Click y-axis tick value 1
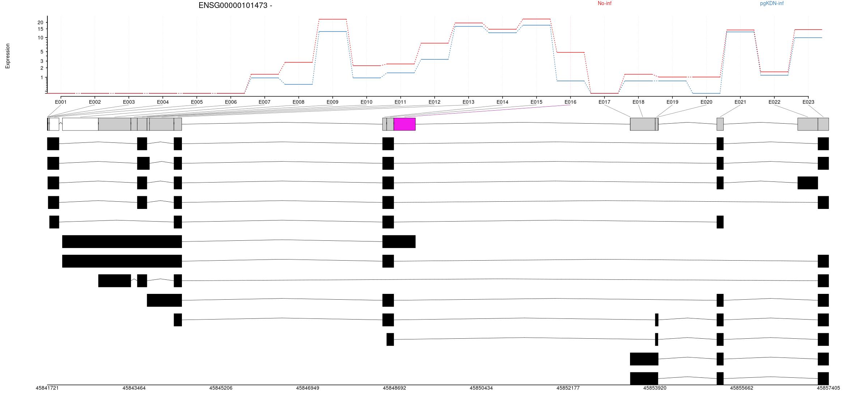868x394 pixels. tap(42, 77)
